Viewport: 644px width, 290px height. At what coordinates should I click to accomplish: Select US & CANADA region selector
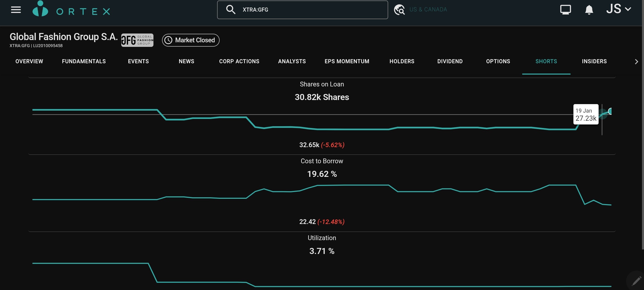tap(428, 10)
